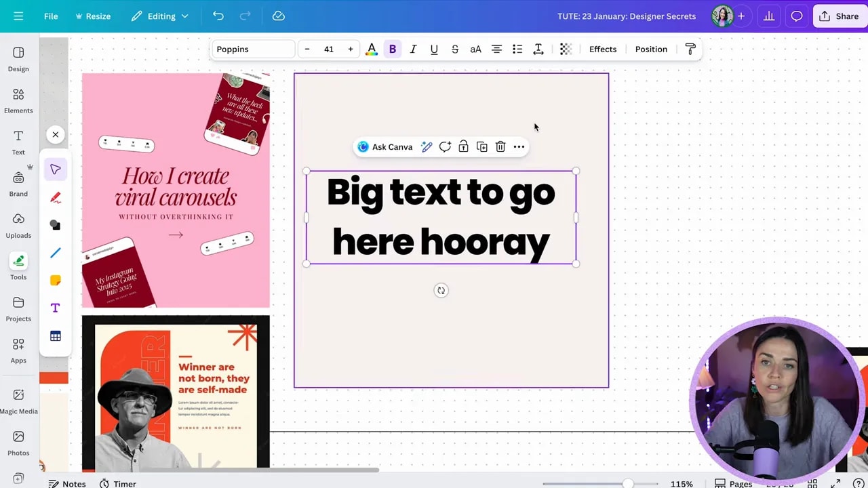Add a sticky note from floating toolbar

55,280
